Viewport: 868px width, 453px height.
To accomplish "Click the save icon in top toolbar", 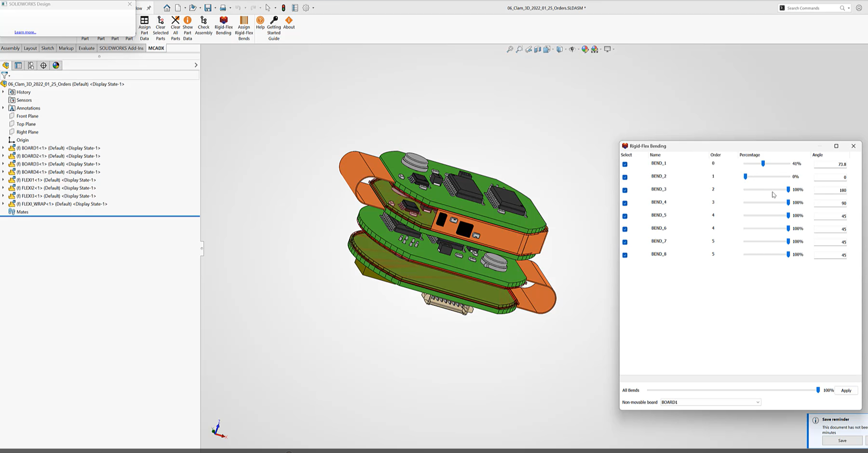I will pyautogui.click(x=207, y=8).
